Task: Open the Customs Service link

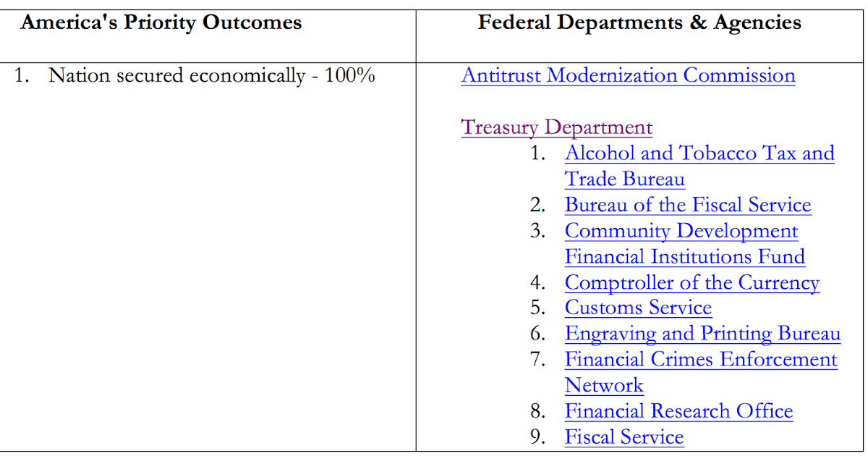Action: 638,308
